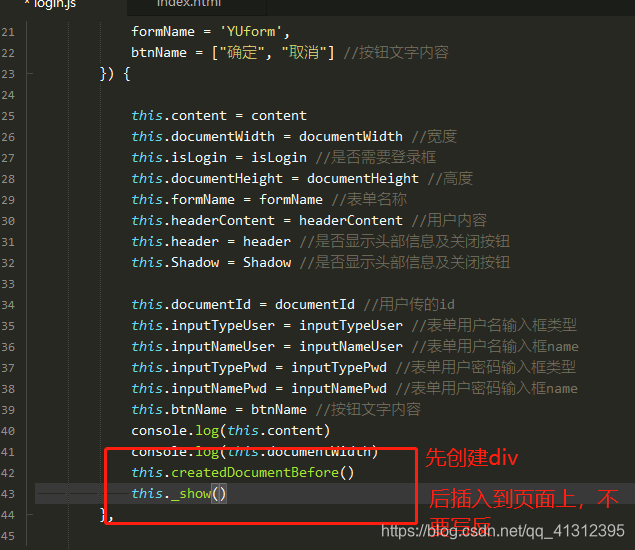Click 'this.header' on line 31
The width and height of the screenshot is (635, 550).
(x=175, y=241)
